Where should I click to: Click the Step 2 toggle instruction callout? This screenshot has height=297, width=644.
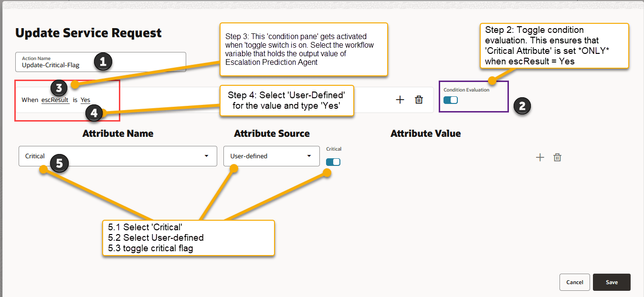coord(554,46)
